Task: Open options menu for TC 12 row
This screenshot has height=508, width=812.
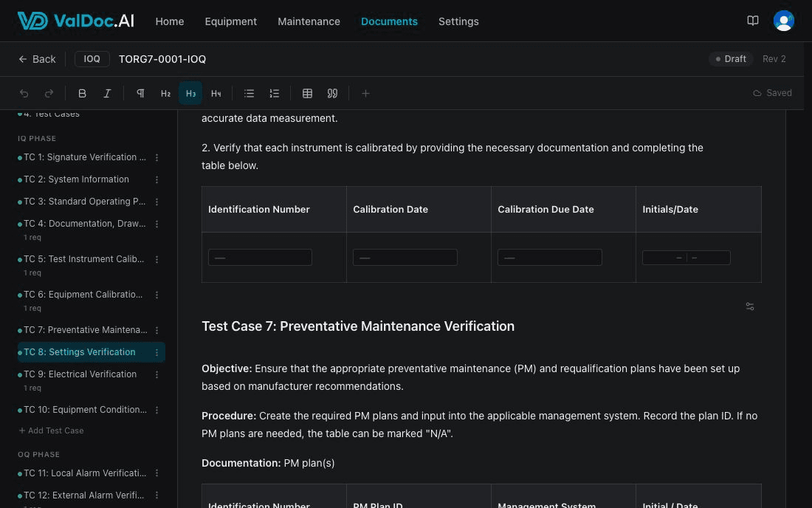Action: [x=157, y=495]
